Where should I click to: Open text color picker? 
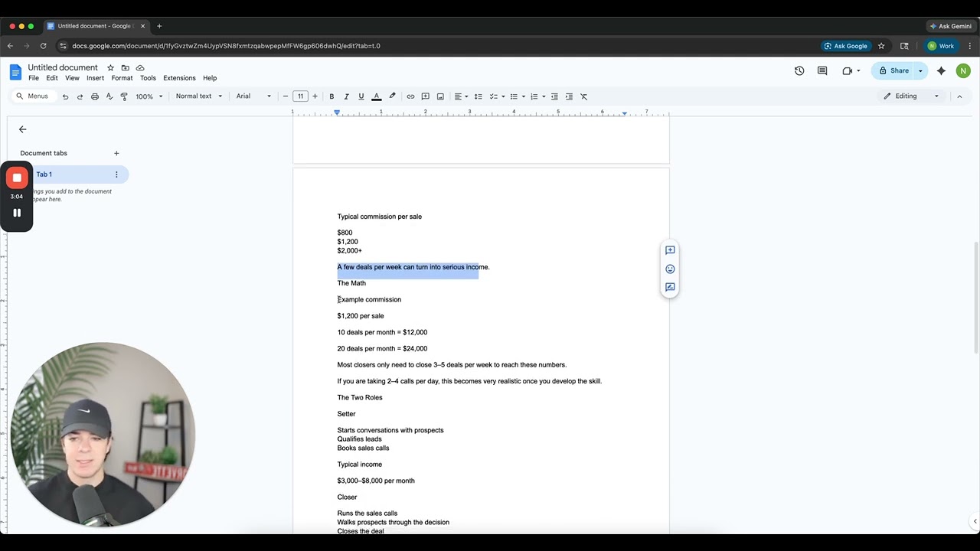377,96
